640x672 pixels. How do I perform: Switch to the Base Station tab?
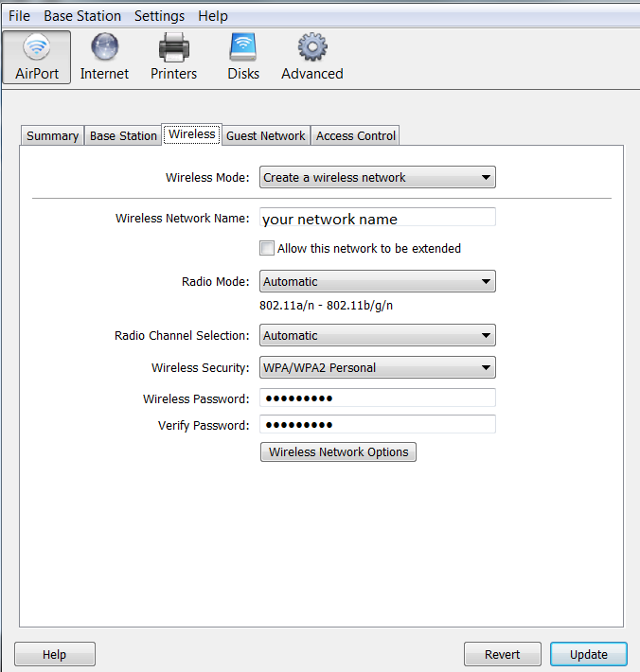click(123, 136)
